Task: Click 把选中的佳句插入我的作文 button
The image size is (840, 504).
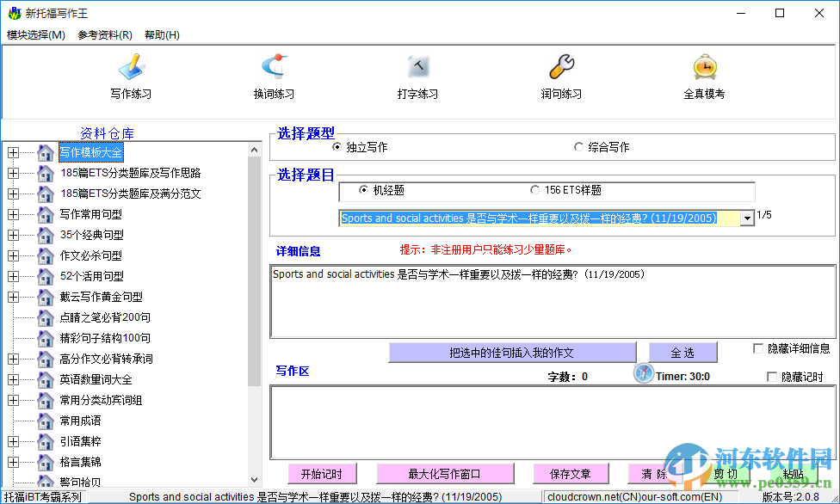Action: click(512, 352)
